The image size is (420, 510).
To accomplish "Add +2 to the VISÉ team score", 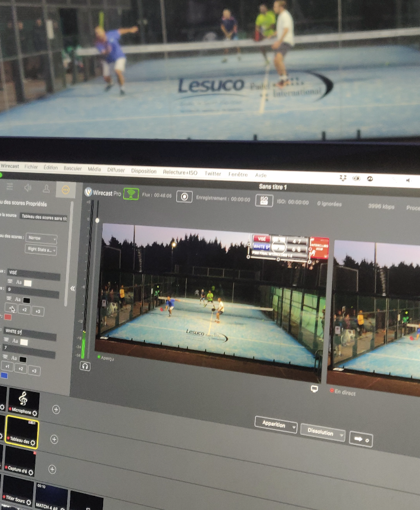I will 24,309.
